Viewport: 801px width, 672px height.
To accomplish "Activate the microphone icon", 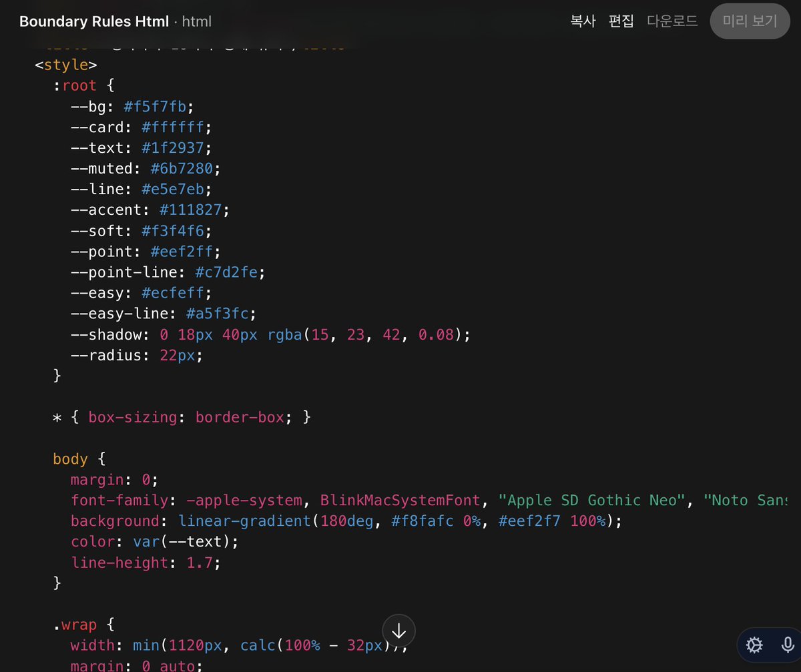I will click(788, 645).
